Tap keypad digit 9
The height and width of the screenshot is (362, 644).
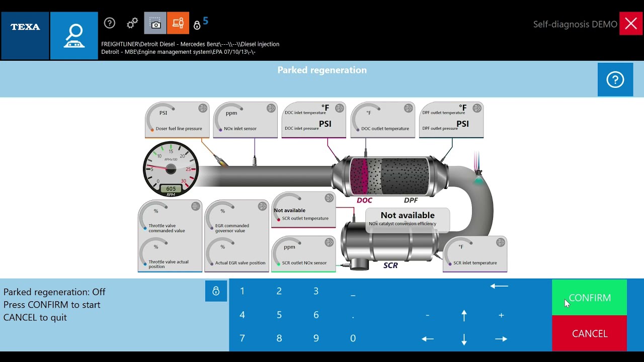click(x=316, y=338)
